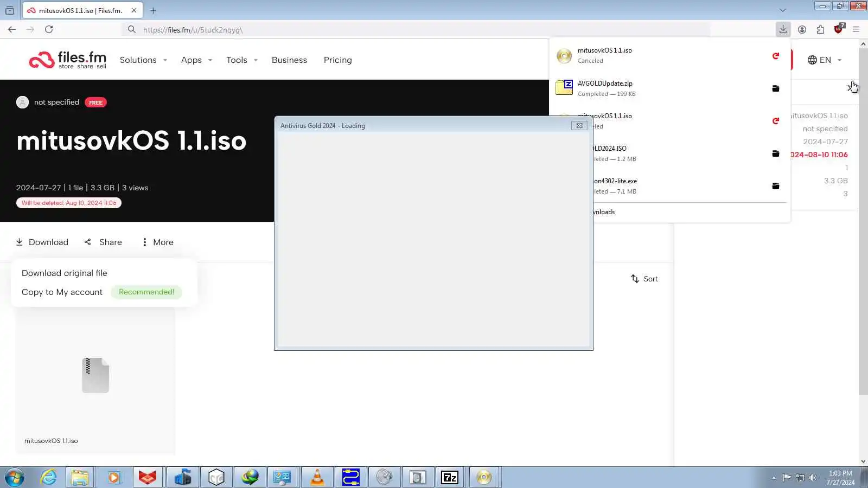Close the Antivirus Gold 2024 loading window
Image resolution: width=868 pixels, height=488 pixels.
(579, 126)
